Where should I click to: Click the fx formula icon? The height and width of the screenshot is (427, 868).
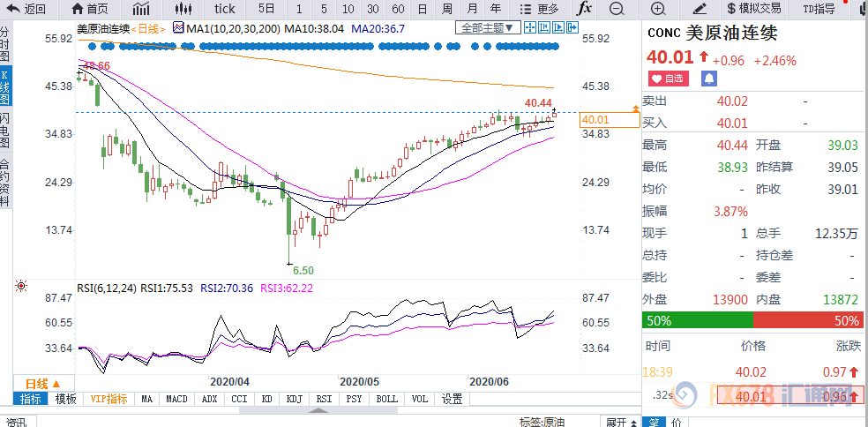point(584,8)
